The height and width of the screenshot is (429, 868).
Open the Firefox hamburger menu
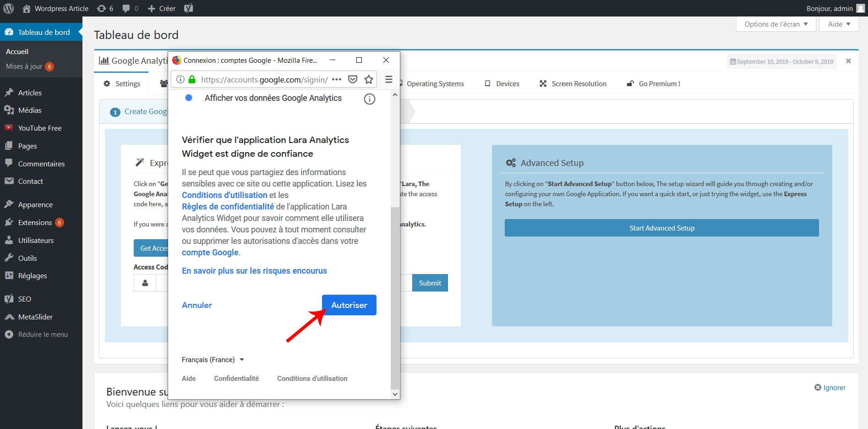[x=389, y=79]
